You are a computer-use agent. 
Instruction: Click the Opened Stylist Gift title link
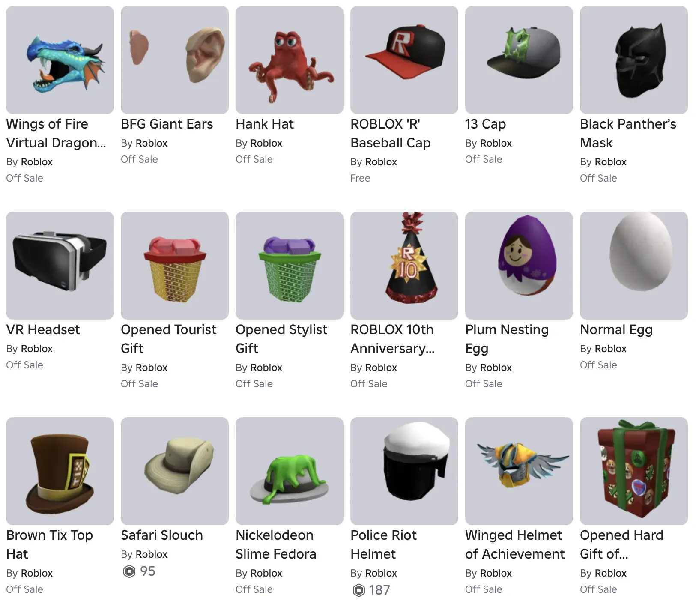pos(281,339)
